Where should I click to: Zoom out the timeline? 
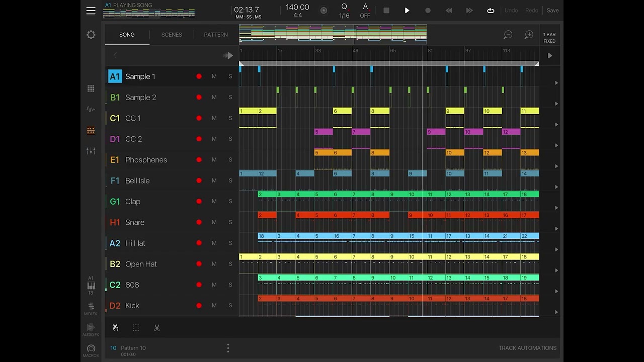[x=508, y=35]
